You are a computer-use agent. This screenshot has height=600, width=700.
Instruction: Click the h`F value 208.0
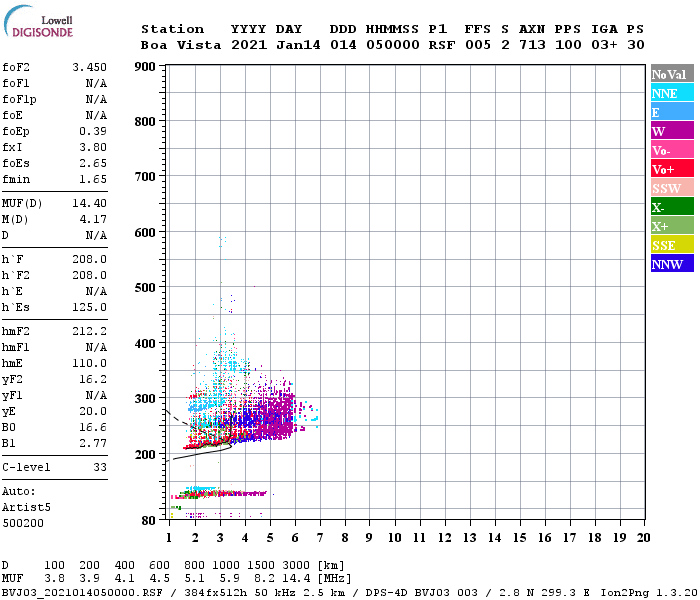click(x=89, y=259)
